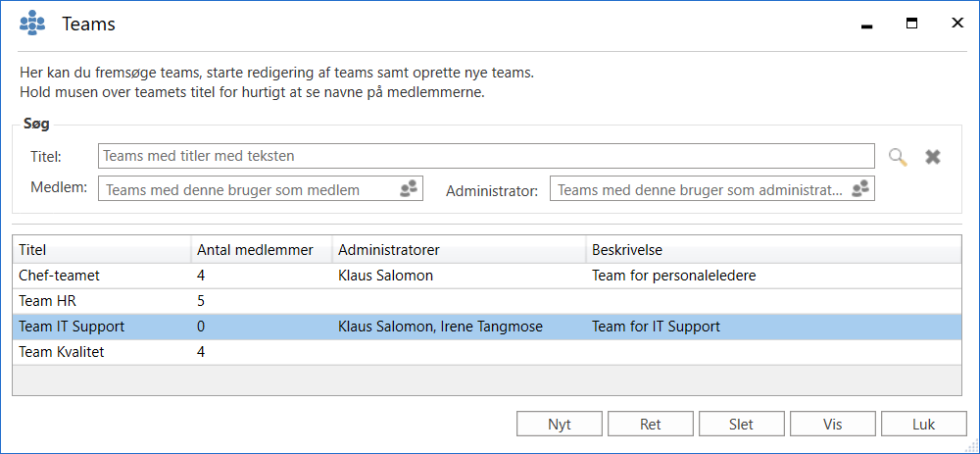Close the Teams window
Image resolution: width=980 pixels, height=454 pixels.
(956, 24)
